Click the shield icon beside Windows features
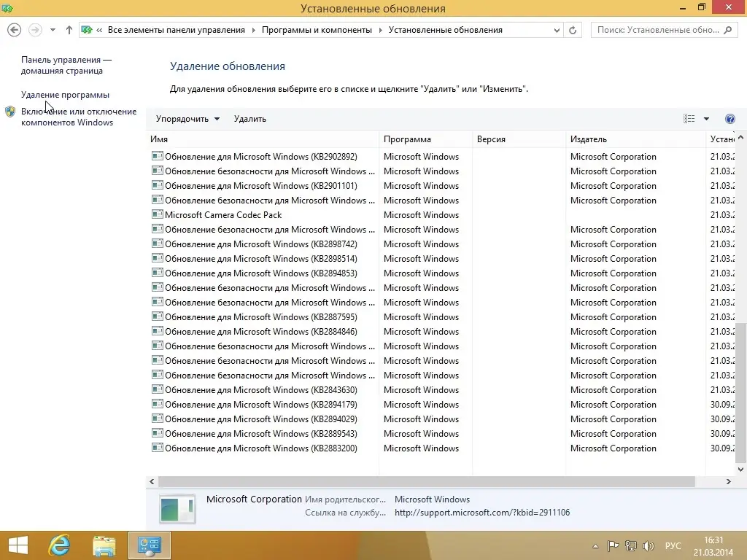Viewport: 747px width, 560px height. [10, 112]
